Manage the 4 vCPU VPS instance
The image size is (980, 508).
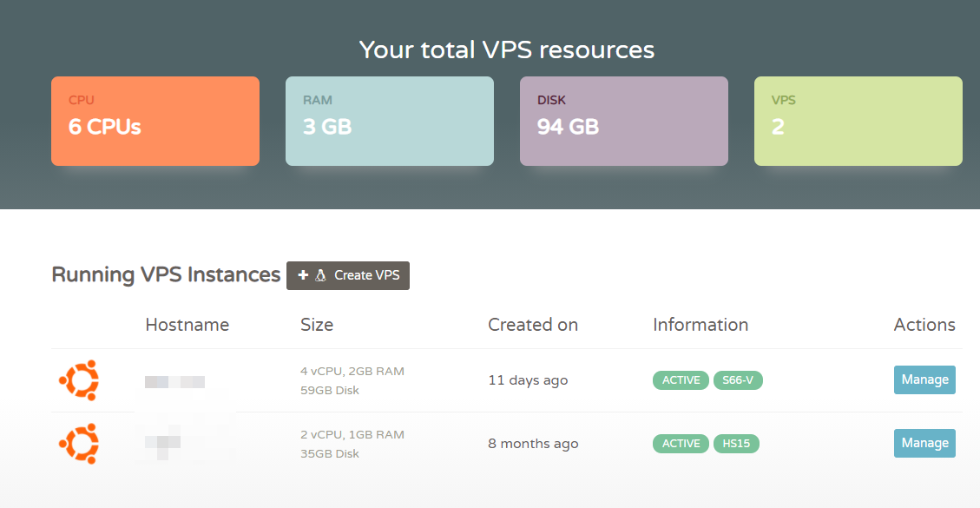(924, 379)
